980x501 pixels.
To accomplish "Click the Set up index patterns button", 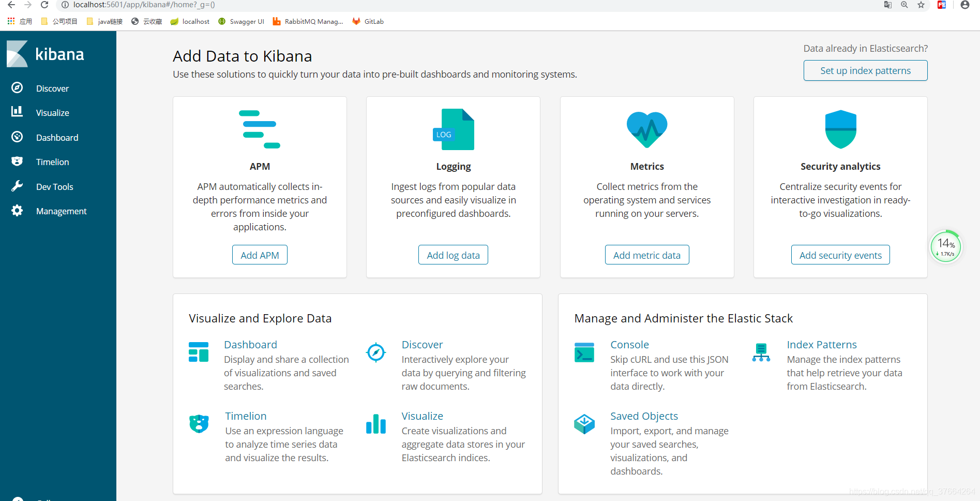I will click(865, 70).
